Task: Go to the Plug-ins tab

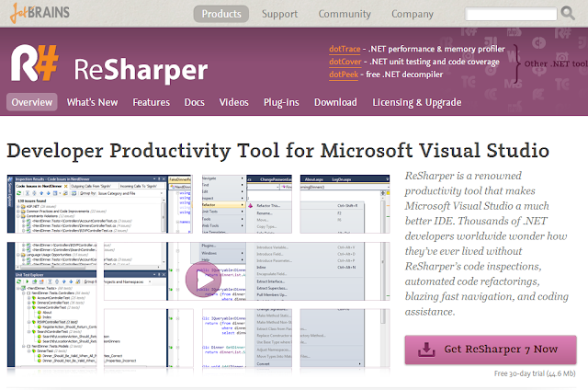Action: point(281,102)
